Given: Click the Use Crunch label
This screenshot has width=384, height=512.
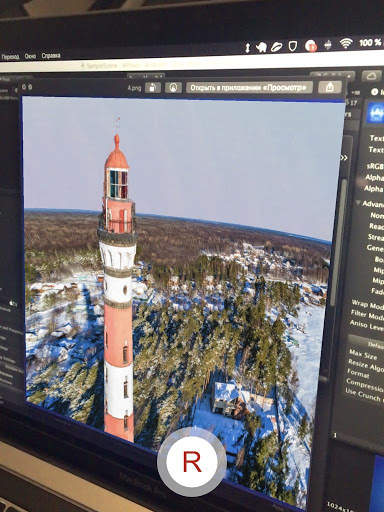Looking at the screenshot, I should [x=364, y=395].
